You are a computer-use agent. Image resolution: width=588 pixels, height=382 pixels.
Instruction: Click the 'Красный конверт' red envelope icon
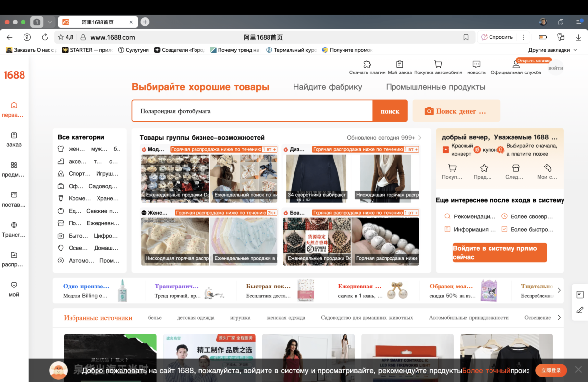click(x=445, y=150)
